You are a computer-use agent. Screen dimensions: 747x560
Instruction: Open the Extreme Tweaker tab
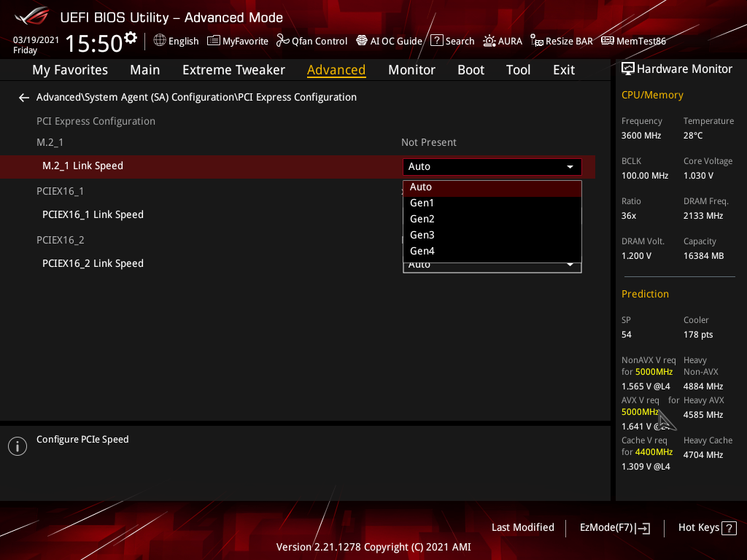[233, 70]
